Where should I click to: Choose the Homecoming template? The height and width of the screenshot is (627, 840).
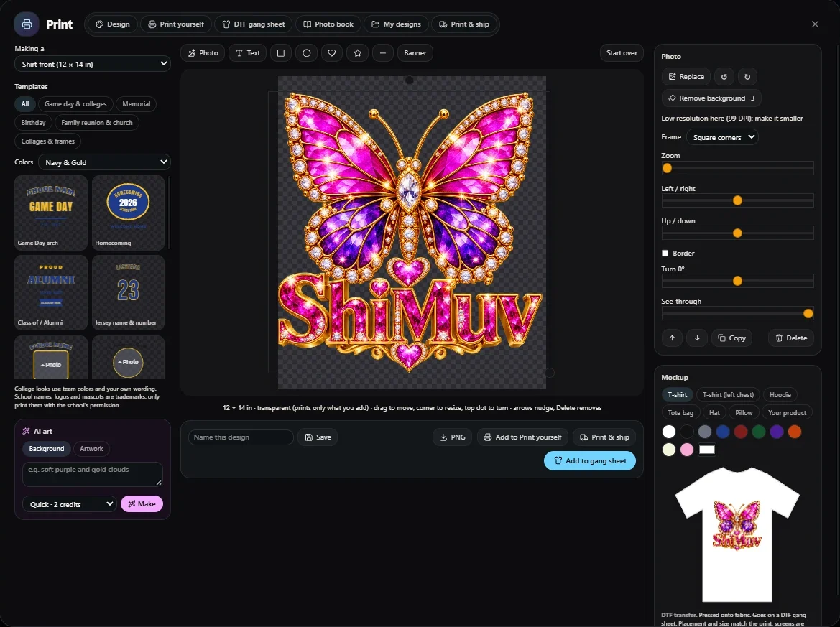[x=128, y=213]
